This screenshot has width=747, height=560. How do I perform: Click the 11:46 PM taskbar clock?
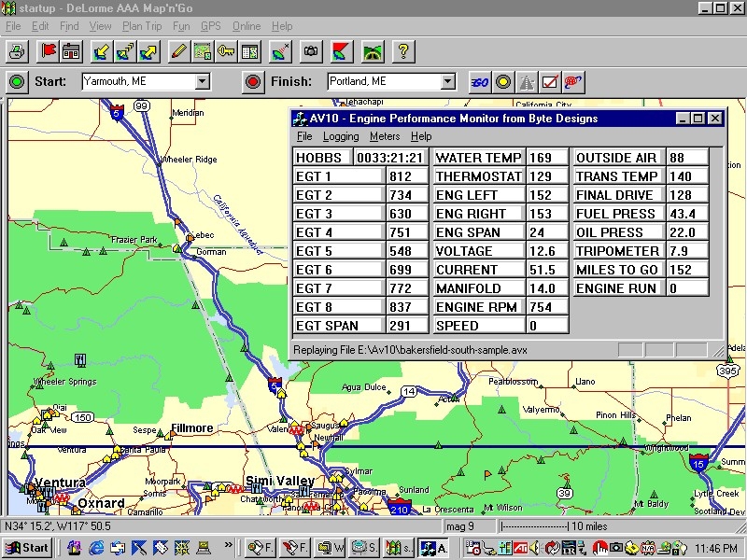(716, 548)
